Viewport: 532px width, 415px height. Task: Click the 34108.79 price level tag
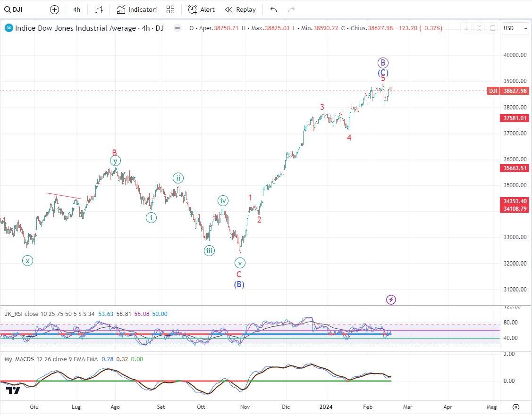pyautogui.click(x=515, y=209)
